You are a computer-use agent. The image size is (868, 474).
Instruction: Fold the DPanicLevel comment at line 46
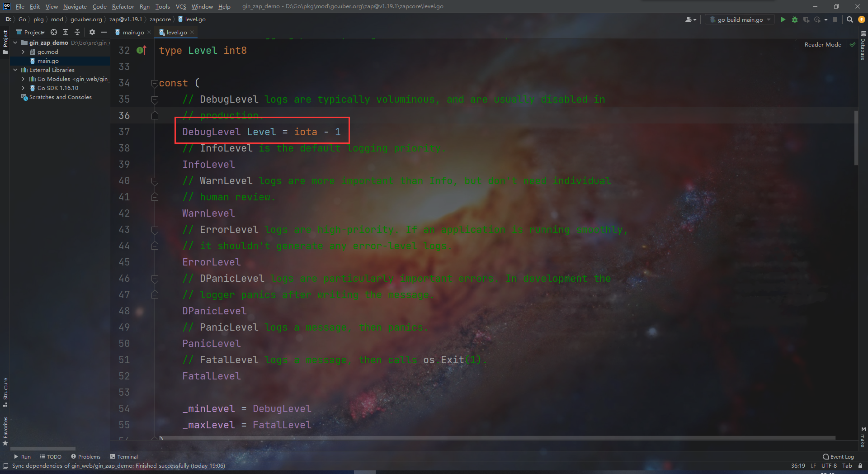(155, 279)
